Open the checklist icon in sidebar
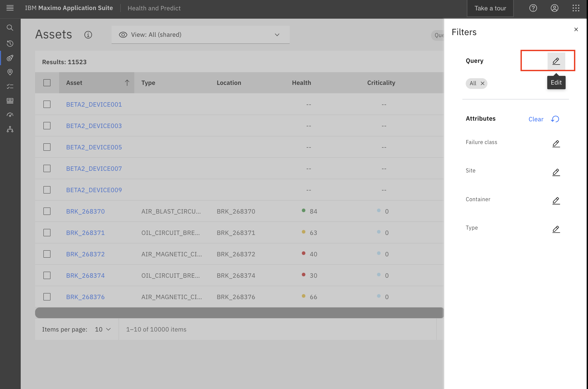This screenshot has width=588, height=389. point(10,86)
